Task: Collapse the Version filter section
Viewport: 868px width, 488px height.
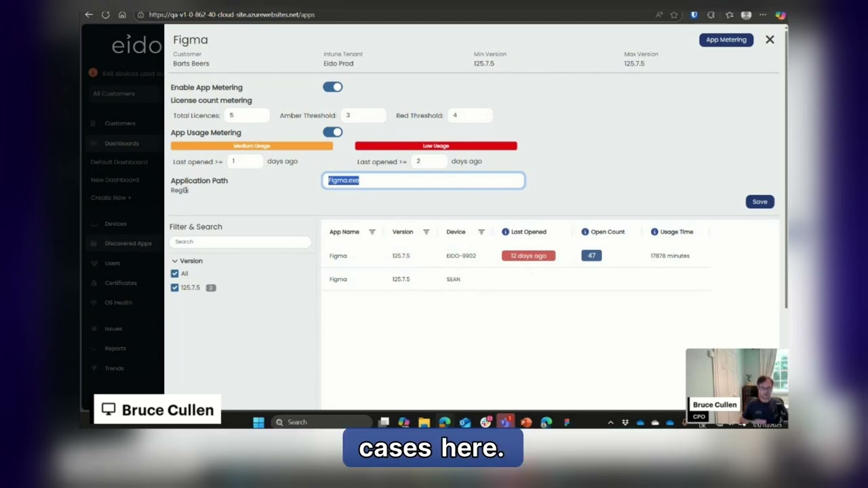Action: (x=174, y=261)
